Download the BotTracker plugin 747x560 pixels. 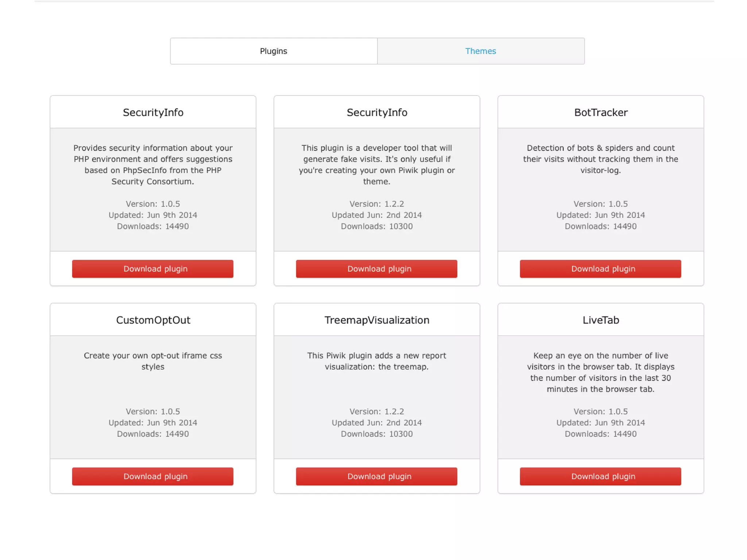600,269
